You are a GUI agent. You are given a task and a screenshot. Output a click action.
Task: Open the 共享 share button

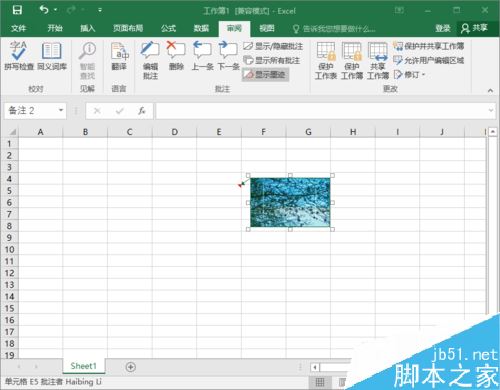[474, 28]
